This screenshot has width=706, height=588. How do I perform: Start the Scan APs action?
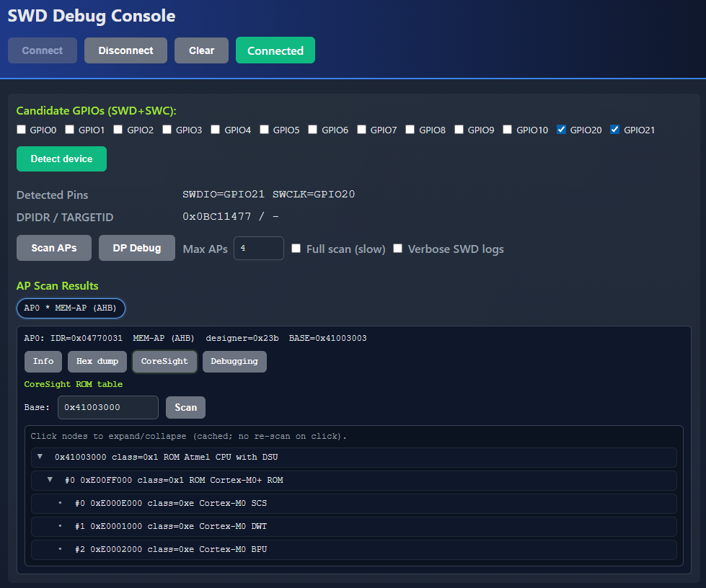coord(54,248)
